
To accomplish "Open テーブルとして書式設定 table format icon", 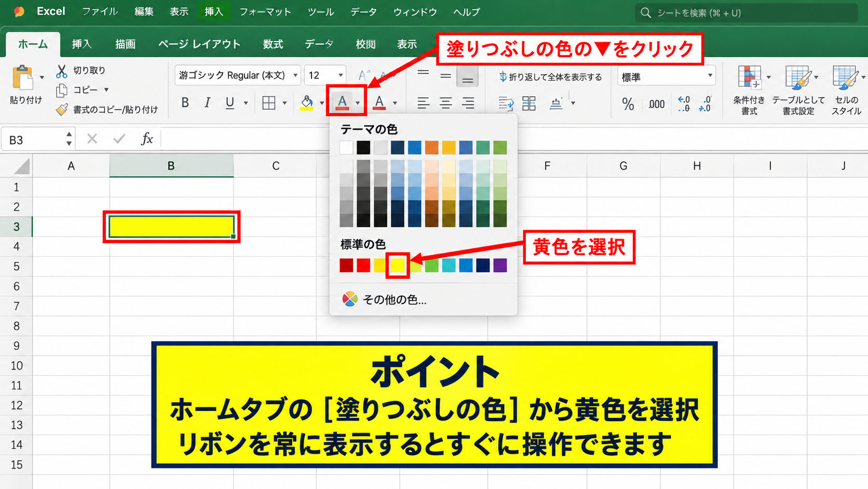I will (798, 78).
